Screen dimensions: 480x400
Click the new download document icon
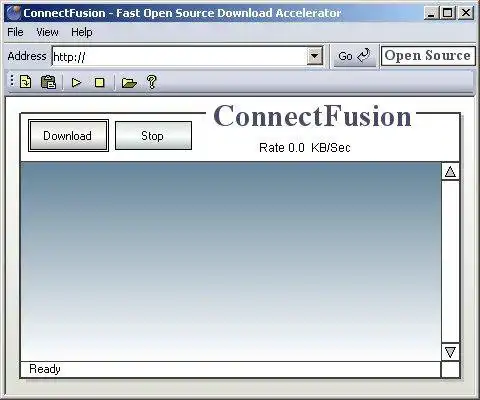(26, 82)
